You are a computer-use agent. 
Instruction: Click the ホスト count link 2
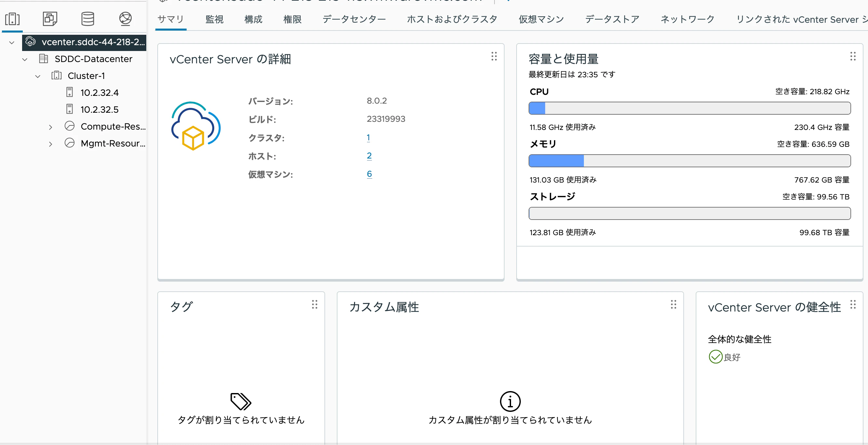(x=369, y=156)
